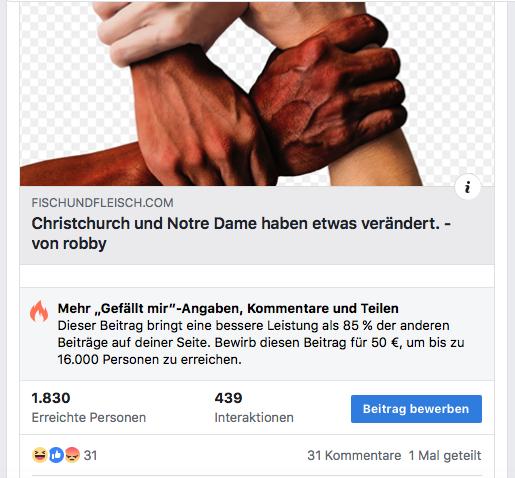Click the info icon on the link preview

click(x=468, y=187)
